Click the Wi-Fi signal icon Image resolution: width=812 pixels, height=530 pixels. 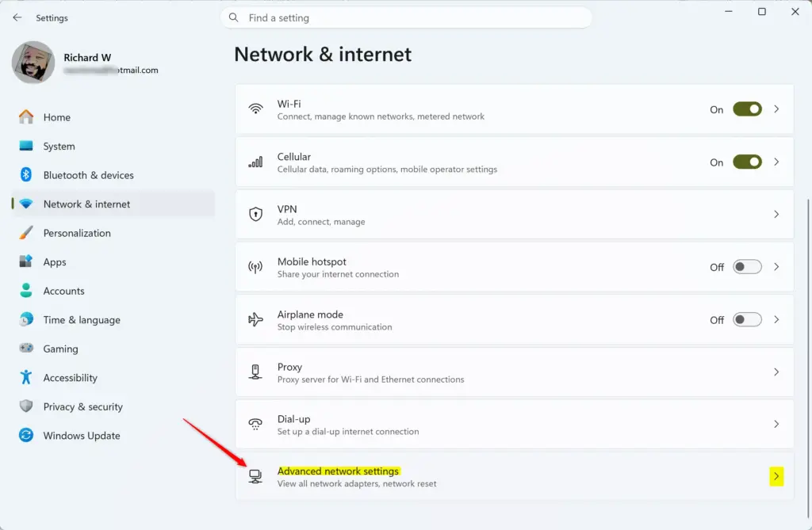click(255, 109)
